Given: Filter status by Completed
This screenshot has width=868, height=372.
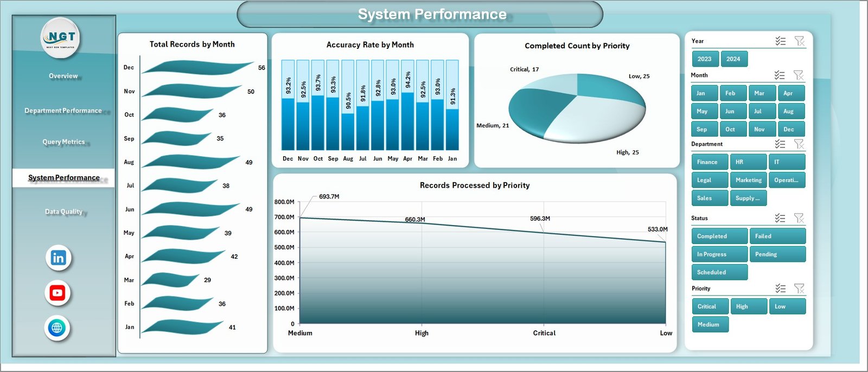Looking at the screenshot, I should click(719, 236).
